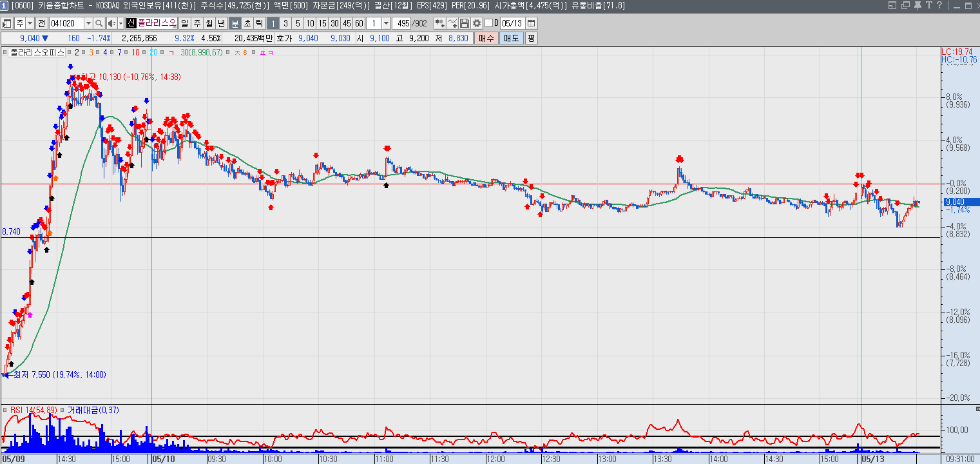Select the 3-minute interval button

coord(285,23)
